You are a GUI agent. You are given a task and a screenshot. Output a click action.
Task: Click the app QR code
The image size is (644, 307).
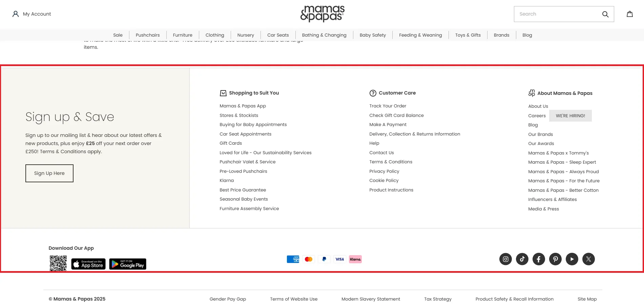tap(58, 263)
